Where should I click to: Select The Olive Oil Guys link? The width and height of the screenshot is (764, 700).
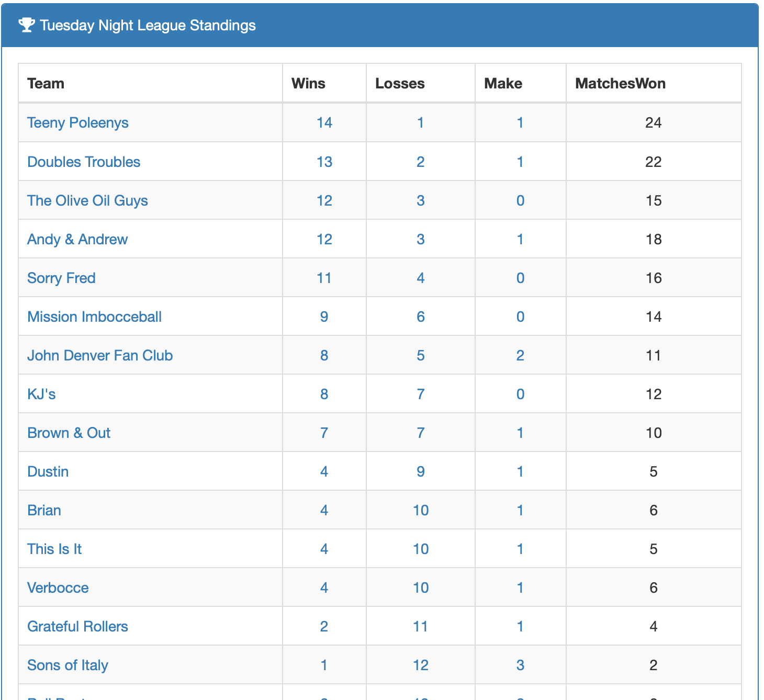click(x=87, y=200)
